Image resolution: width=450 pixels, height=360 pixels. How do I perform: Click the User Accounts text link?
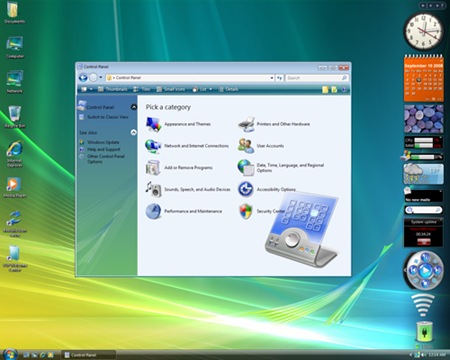(270, 146)
